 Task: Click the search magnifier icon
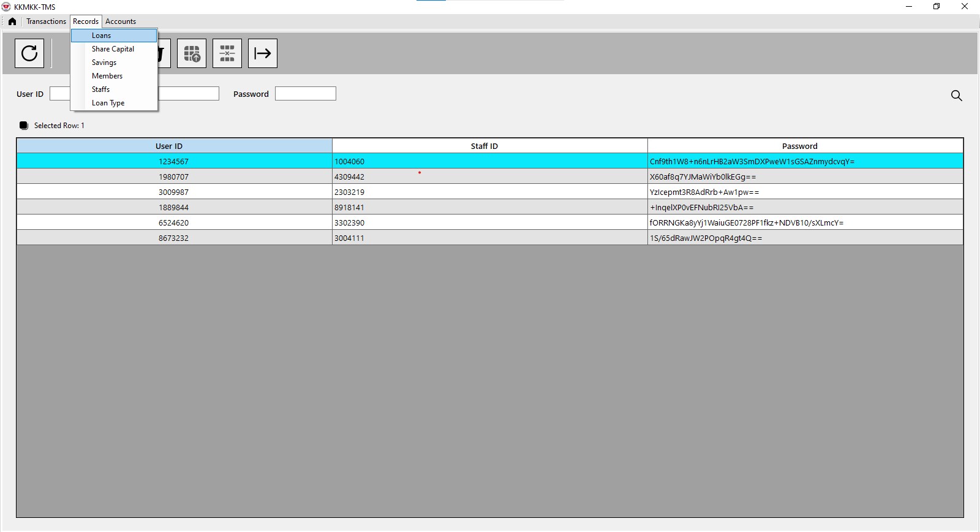pyautogui.click(x=956, y=96)
